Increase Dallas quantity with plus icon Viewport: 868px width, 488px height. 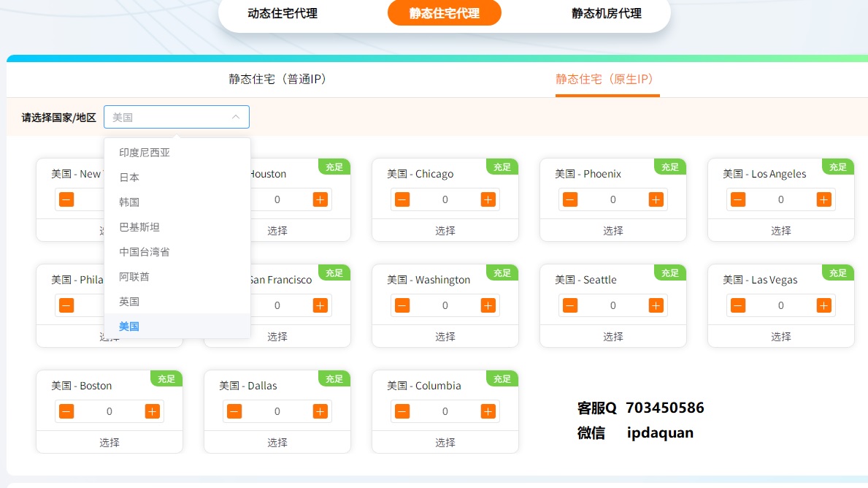pos(320,411)
